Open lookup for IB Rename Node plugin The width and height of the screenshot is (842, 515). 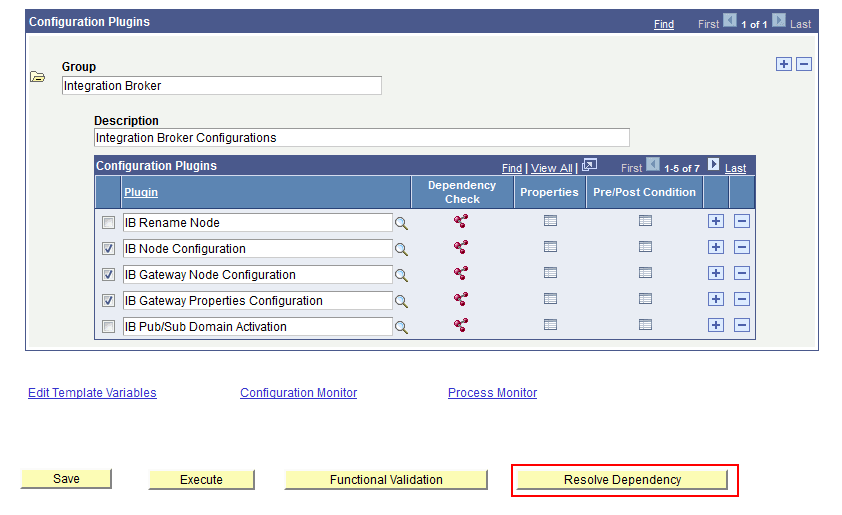coord(401,223)
